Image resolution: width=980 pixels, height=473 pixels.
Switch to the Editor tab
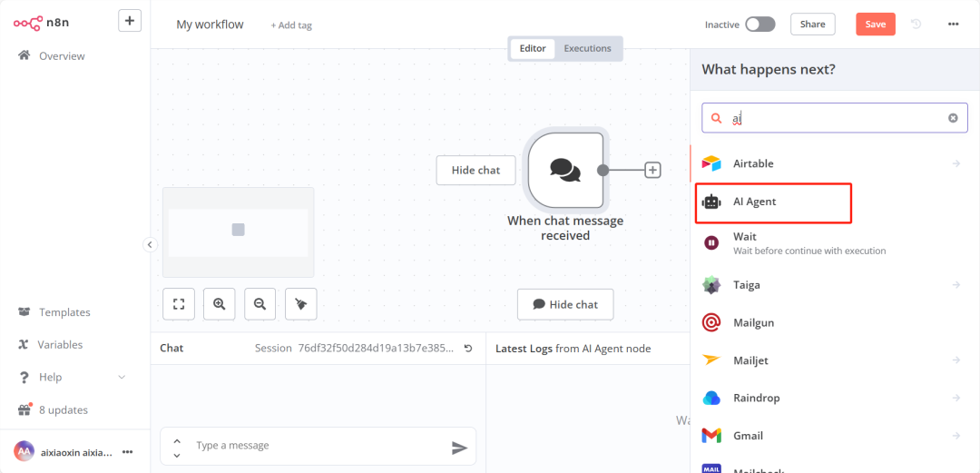pos(533,48)
